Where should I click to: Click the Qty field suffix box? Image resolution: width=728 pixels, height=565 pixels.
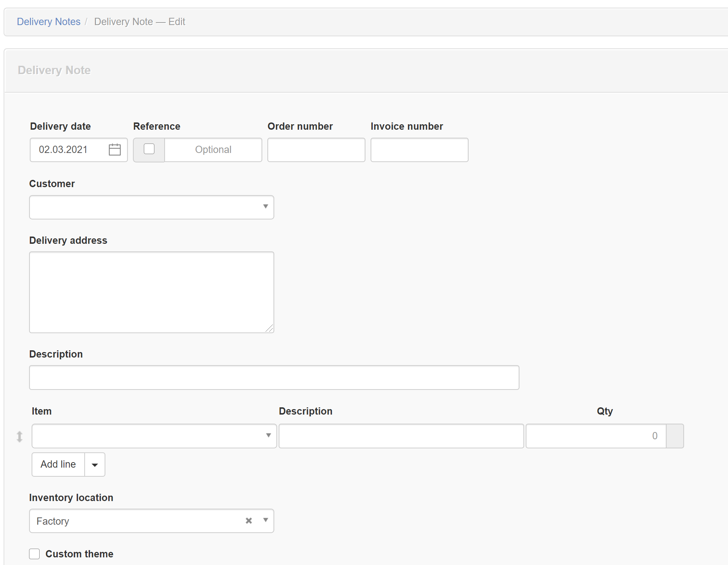click(x=675, y=436)
